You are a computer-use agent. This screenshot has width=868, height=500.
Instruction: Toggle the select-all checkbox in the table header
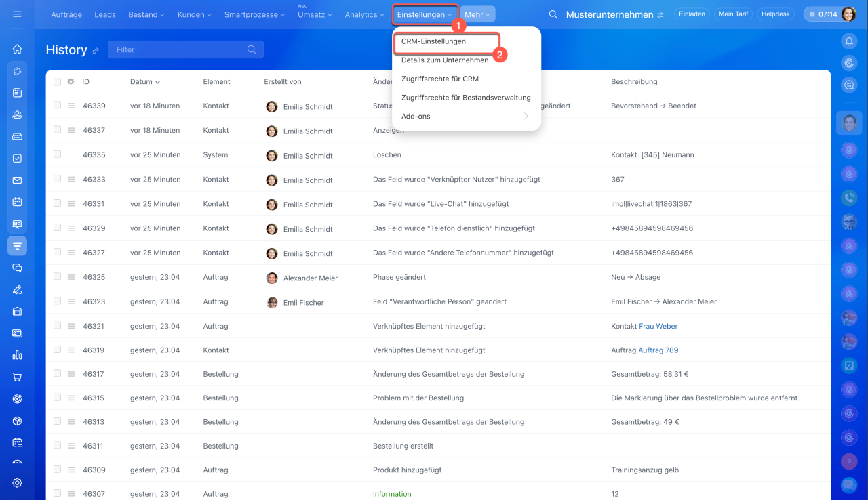[x=57, y=81]
